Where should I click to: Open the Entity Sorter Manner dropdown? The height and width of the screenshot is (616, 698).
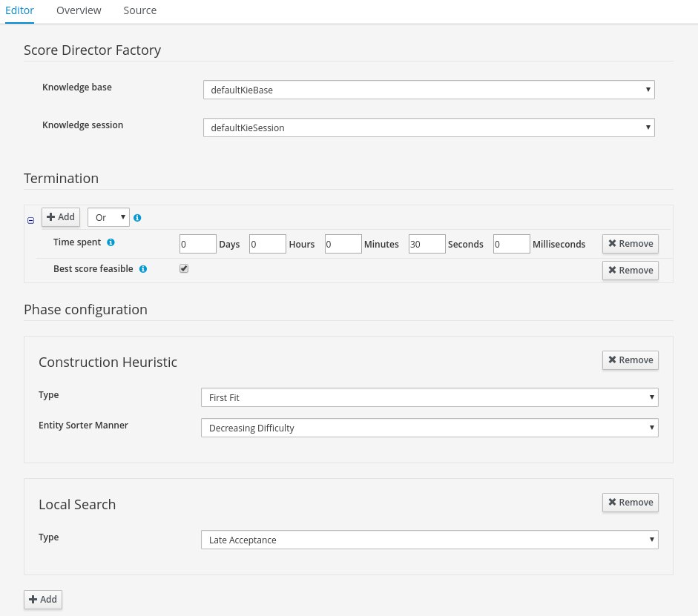[429, 428]
